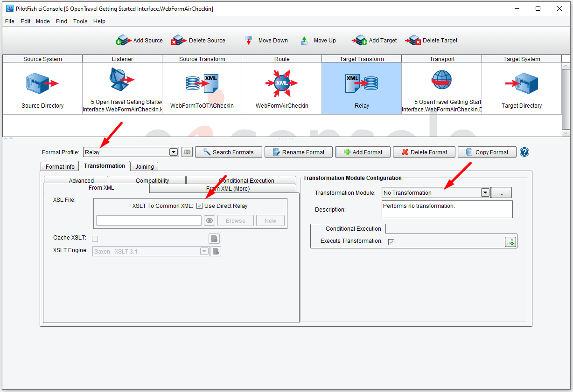Screen dimensions: 573x392
Task: Select the WebFormAirCheckin route icon
Action: pyautogui.click(x=282, y=83)
